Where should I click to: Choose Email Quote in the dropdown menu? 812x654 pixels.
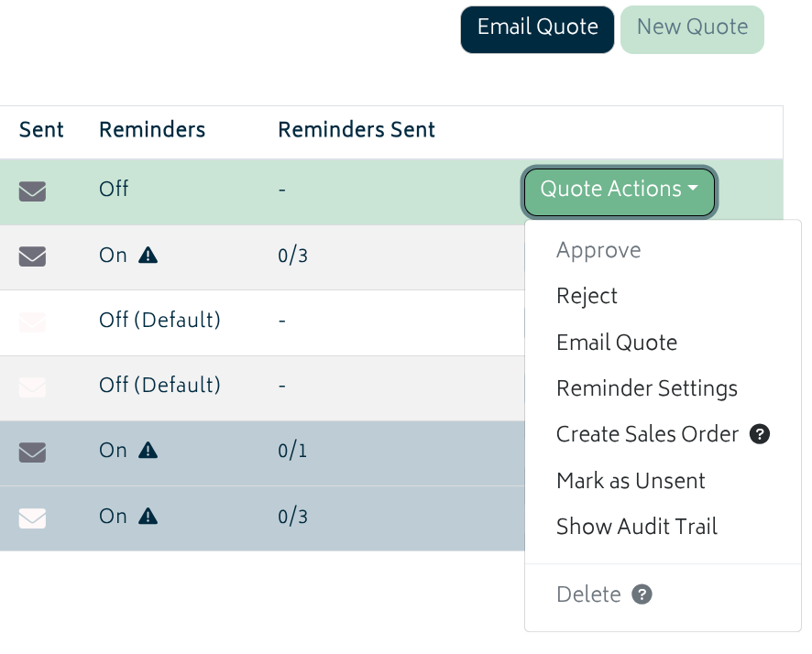[616, 343]
